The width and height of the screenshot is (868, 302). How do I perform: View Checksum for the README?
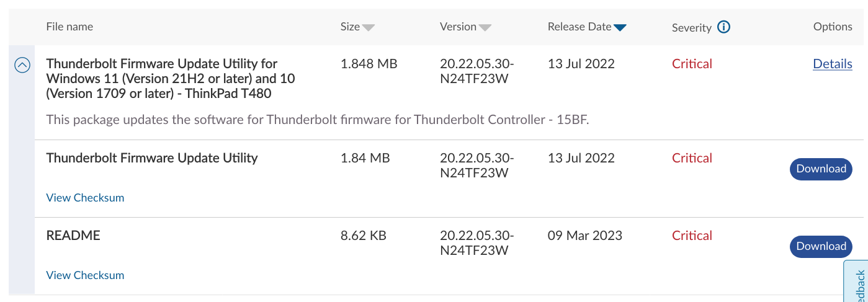85,275
